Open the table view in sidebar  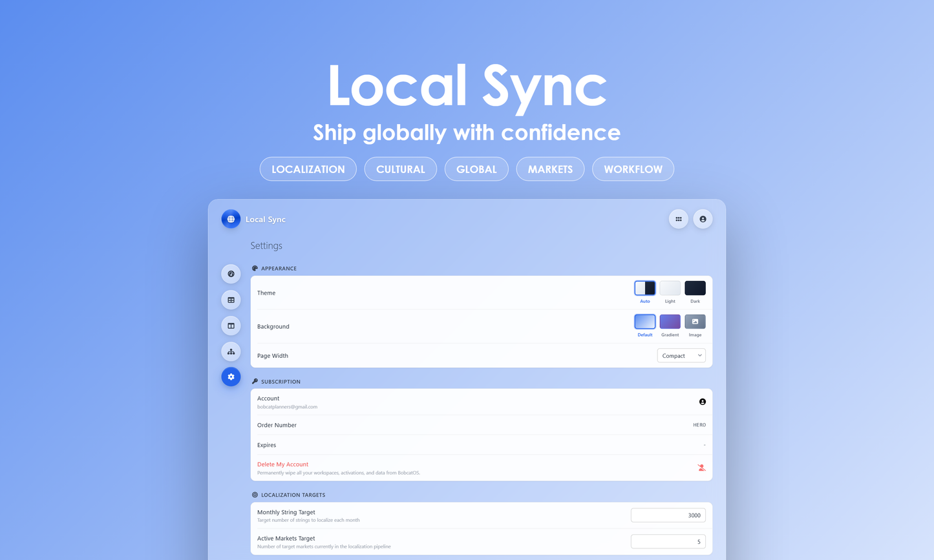pos(231,300)
